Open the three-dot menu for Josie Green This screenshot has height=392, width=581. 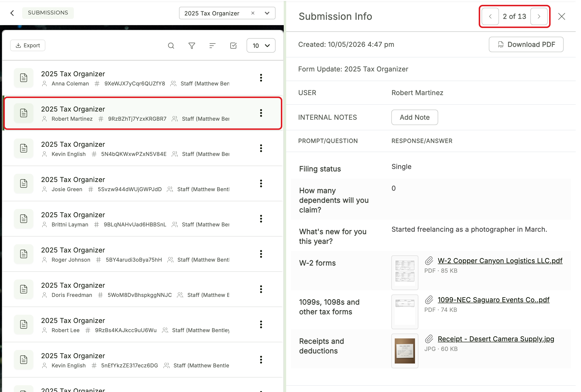coord(261,183)
